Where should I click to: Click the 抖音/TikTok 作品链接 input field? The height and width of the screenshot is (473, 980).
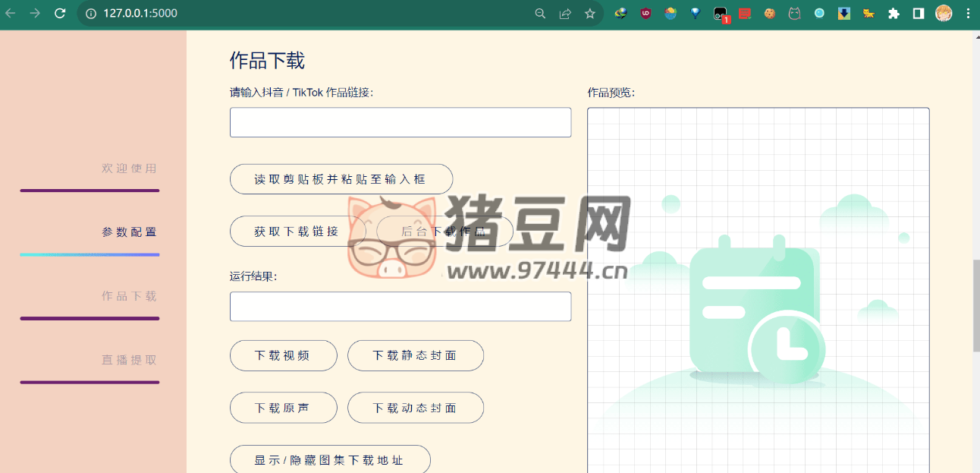tap(400, 122)
